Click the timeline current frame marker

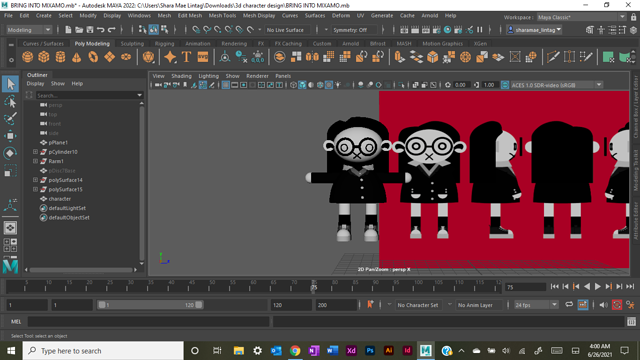(x=313, y=287)
